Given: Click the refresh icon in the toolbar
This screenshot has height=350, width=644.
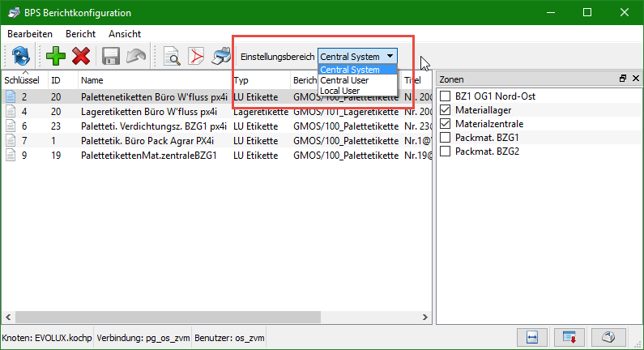Looking at the screenshot, I should coord(20,56).
